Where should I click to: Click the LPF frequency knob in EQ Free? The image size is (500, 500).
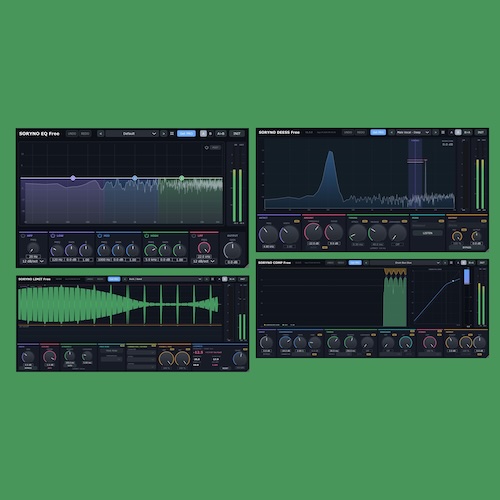(204, 248)
